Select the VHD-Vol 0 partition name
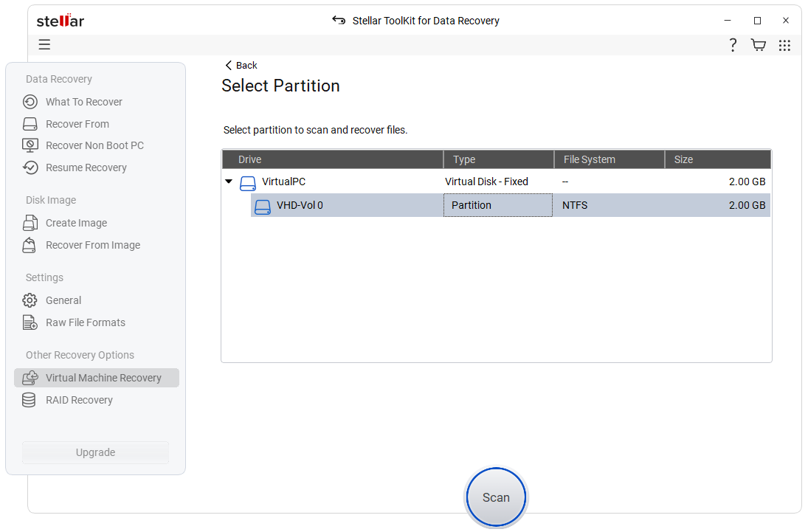 (300, 206)
